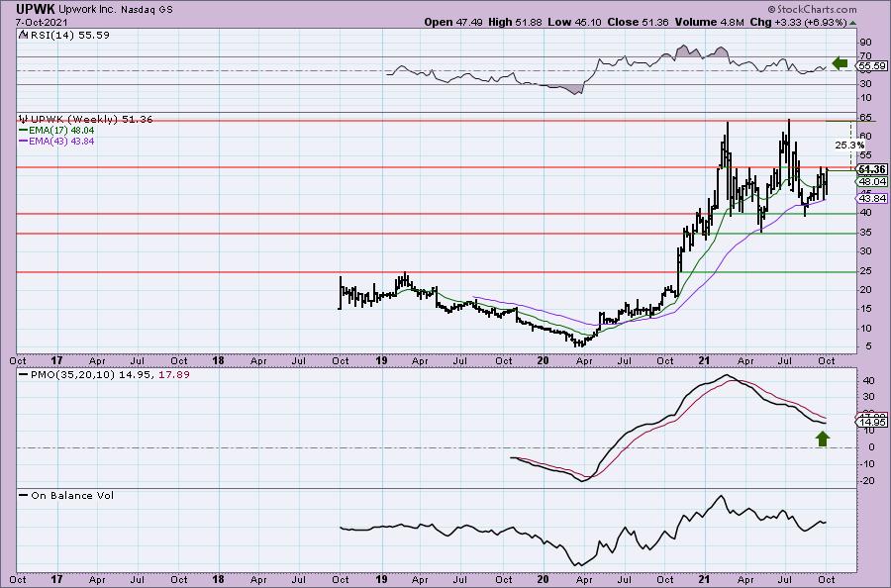Click the price bar icon before UPWK (Weekly)
891x588 pixels.
24,120
